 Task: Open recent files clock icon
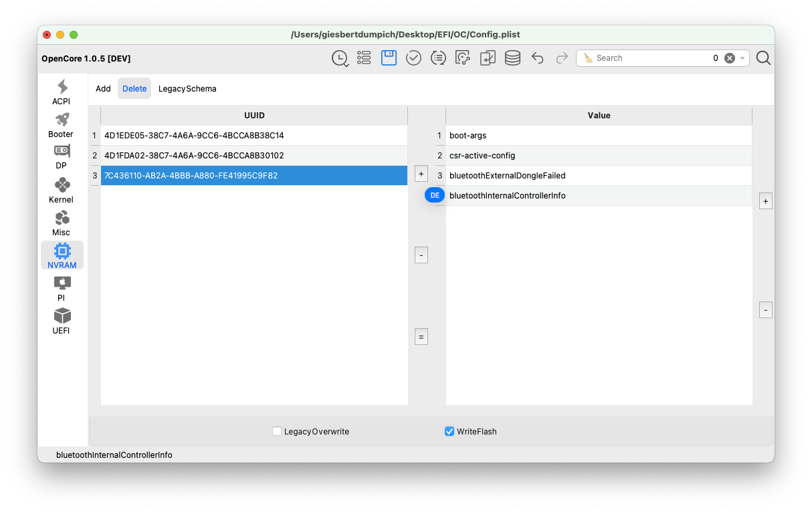pos(340,58)
